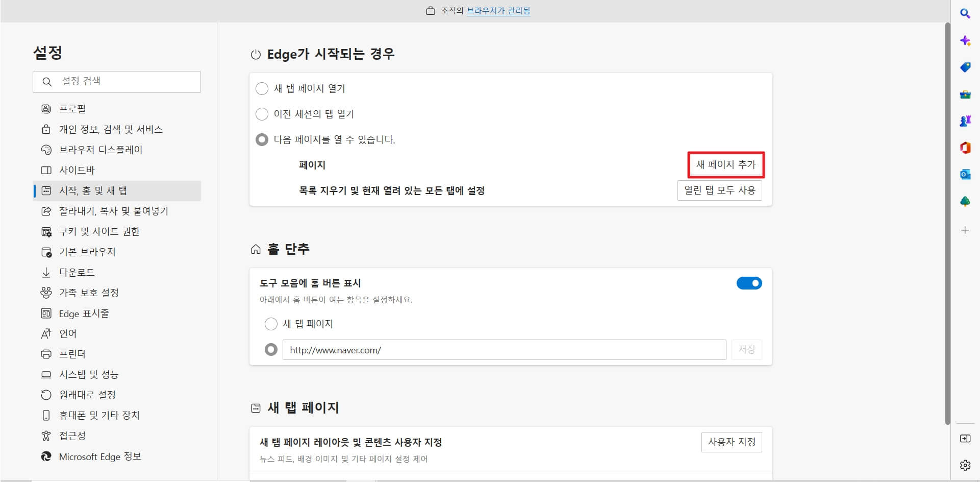Open the Shopping tag icon in sidebar
Viewport: 980px width, 482px height.
(965, 67)
